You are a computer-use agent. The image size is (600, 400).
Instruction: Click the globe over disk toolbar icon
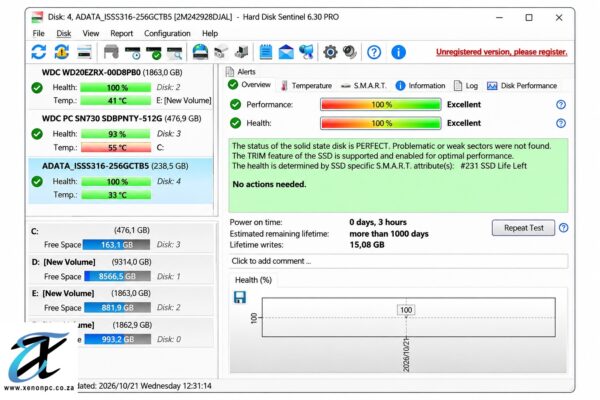[200, 52]
